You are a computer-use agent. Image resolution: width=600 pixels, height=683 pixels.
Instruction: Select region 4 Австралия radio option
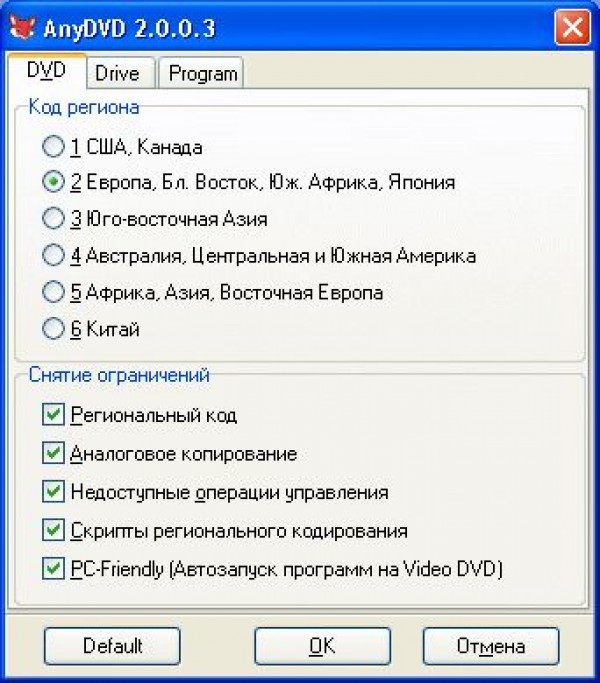coord(53,255)
